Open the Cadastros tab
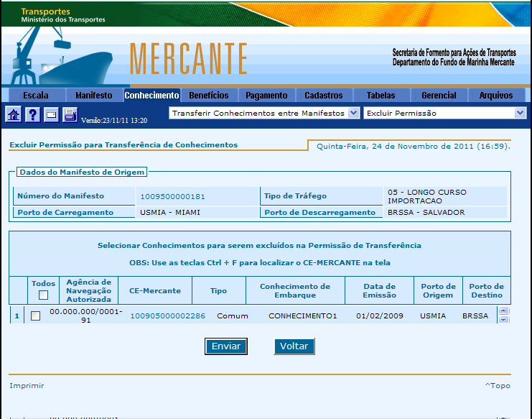The width and height of the screenshot is (532, 419). point(324,96)
